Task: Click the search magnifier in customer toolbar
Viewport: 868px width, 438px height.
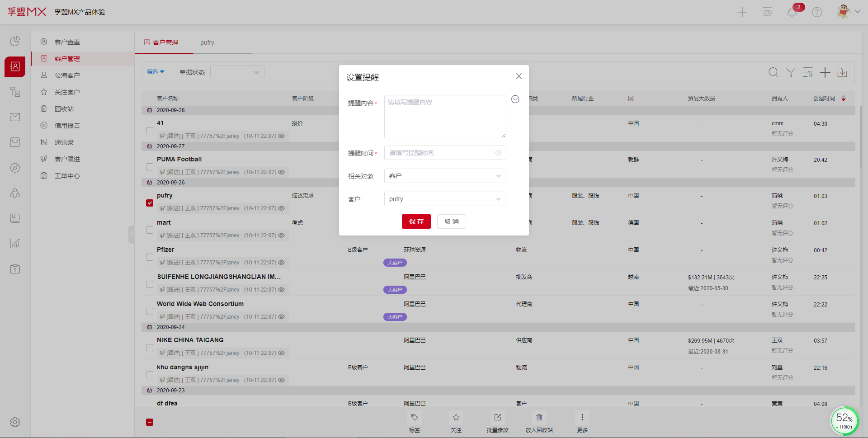Action: pyautogui.click(x=774, y=72)
